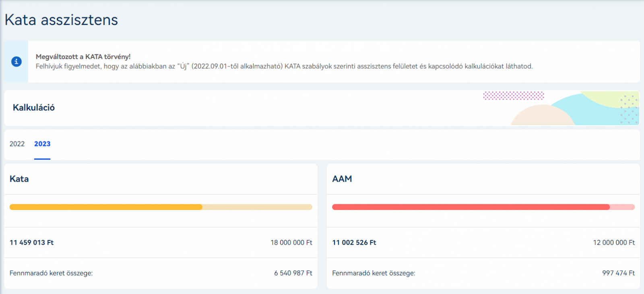Click the AAM card heading
The width and height of the screenshot is (644, 294).
click(342, 179)
